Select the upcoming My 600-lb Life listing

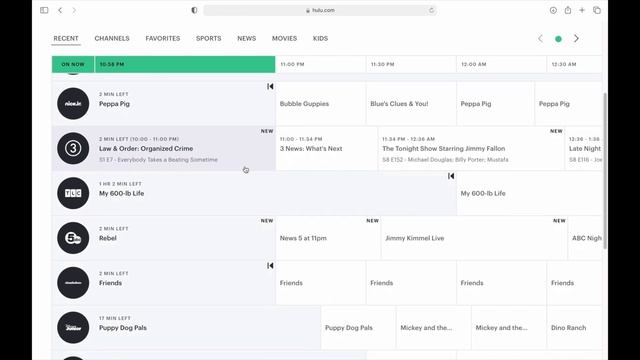pyautogui.click(x=529, y=193)
